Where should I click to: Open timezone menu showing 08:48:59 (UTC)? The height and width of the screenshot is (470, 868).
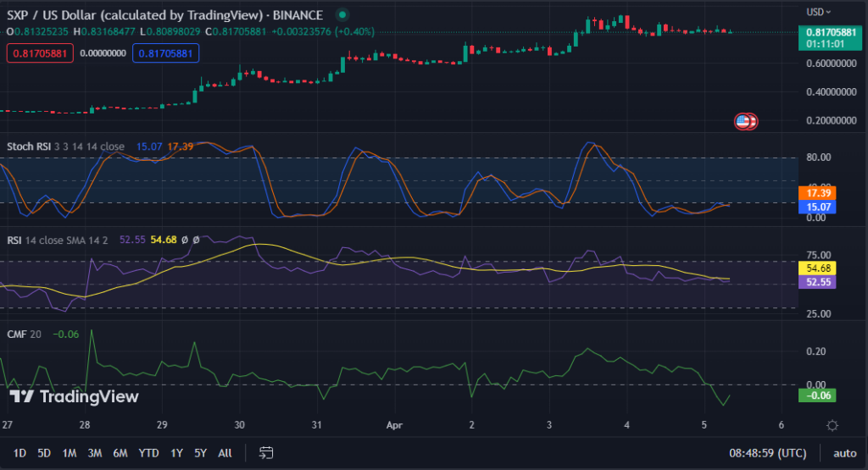pos(768,453)
